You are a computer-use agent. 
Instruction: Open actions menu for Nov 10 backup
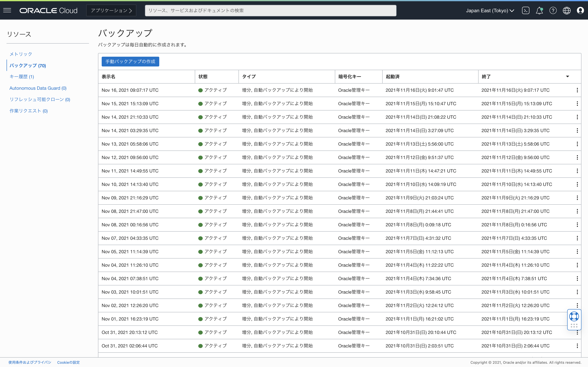[x=577, y=185]
